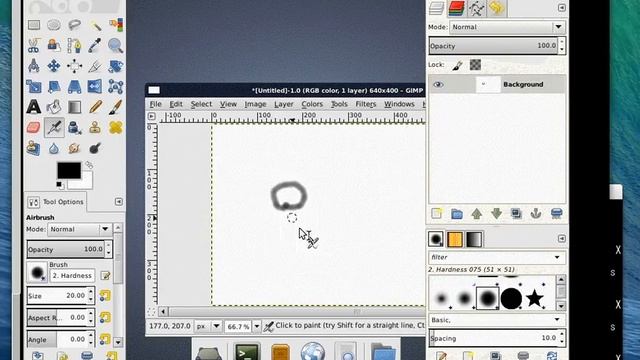Open the brush filter tag dropdown
Viewport: 640px width, 360px height.
coord(557,257)
